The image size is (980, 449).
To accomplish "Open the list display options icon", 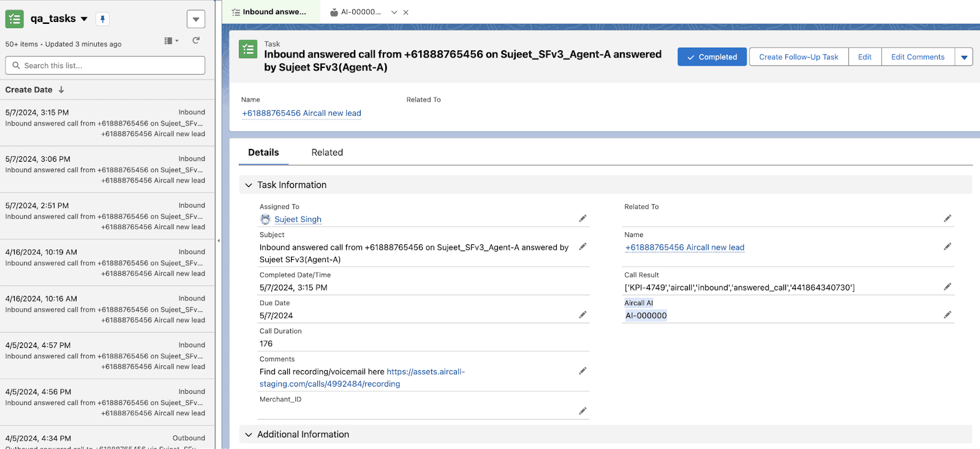I will [171, 40].
